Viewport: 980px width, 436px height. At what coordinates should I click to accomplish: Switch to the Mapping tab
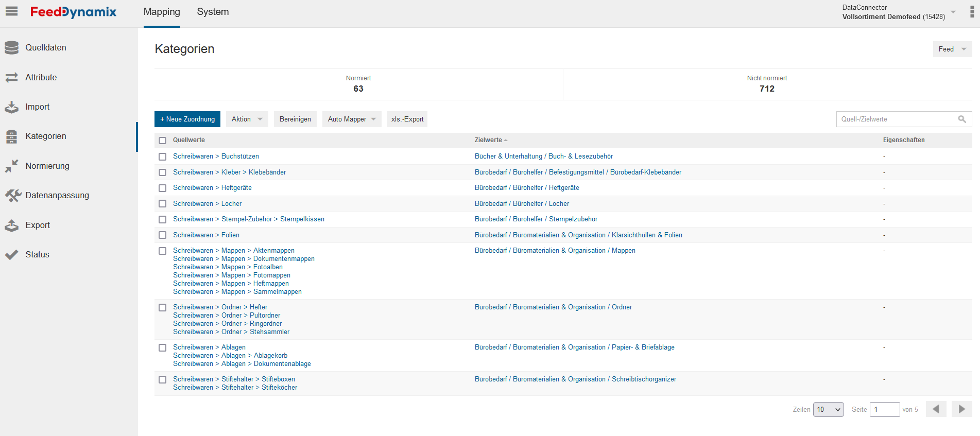[162, 12]
